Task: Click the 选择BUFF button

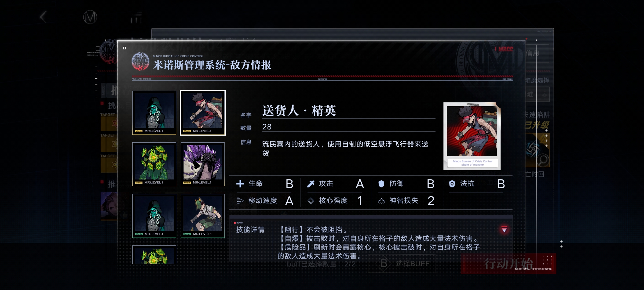Action: [x=402, y=264]
